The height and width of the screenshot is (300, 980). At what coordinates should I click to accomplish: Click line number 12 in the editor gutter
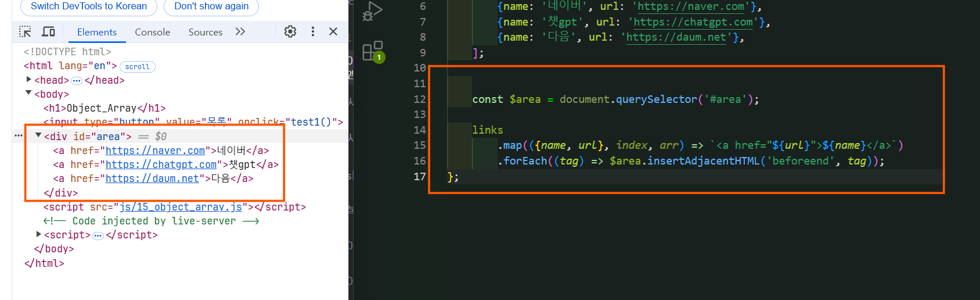pyautogui.click(x=419, y=99)
